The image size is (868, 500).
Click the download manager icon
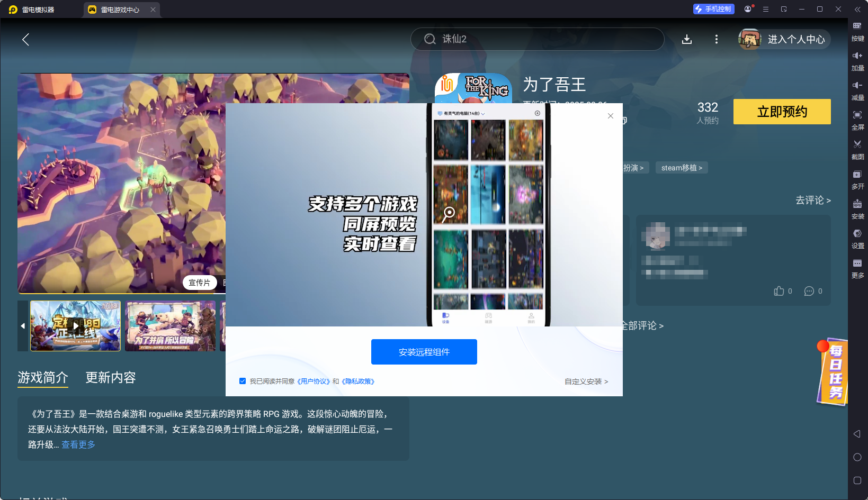[687, 39]
